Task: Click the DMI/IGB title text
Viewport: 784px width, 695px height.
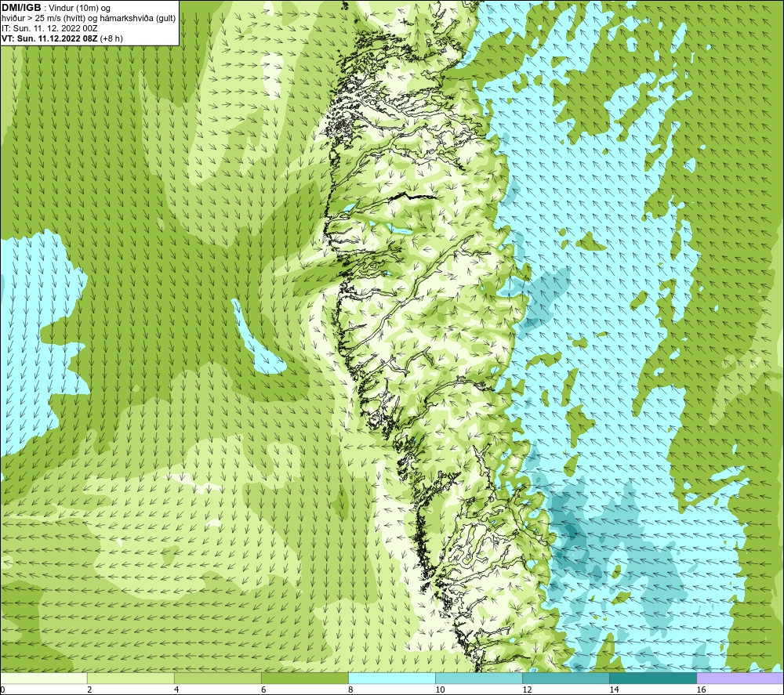Action: click(21, 8)
